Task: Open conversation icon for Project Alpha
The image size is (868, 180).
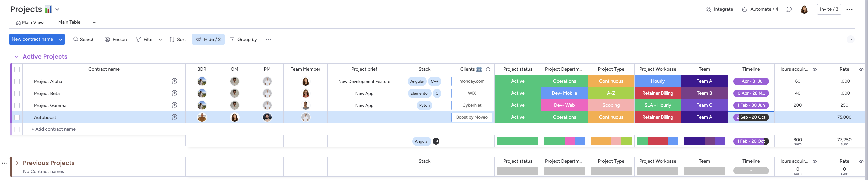Action: [x=174, y=81]
